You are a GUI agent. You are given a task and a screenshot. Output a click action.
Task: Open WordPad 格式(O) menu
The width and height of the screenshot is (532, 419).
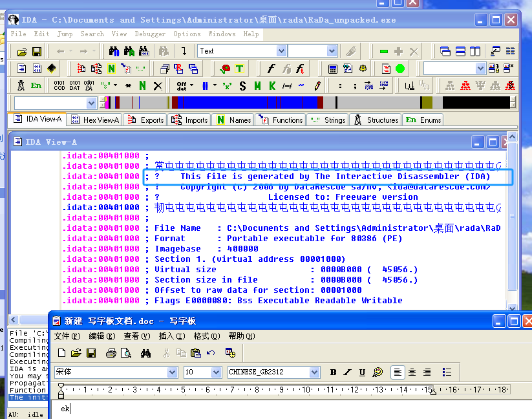click(207, 336)
